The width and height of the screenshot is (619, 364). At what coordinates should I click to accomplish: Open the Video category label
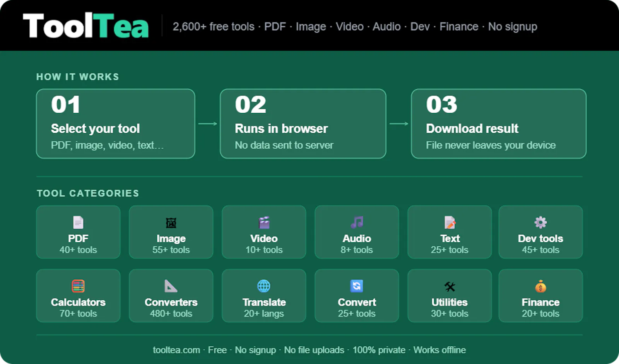point(264,238)
